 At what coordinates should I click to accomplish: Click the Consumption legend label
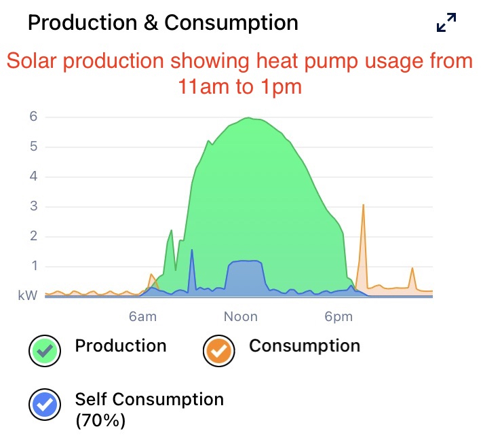point(305,346)
